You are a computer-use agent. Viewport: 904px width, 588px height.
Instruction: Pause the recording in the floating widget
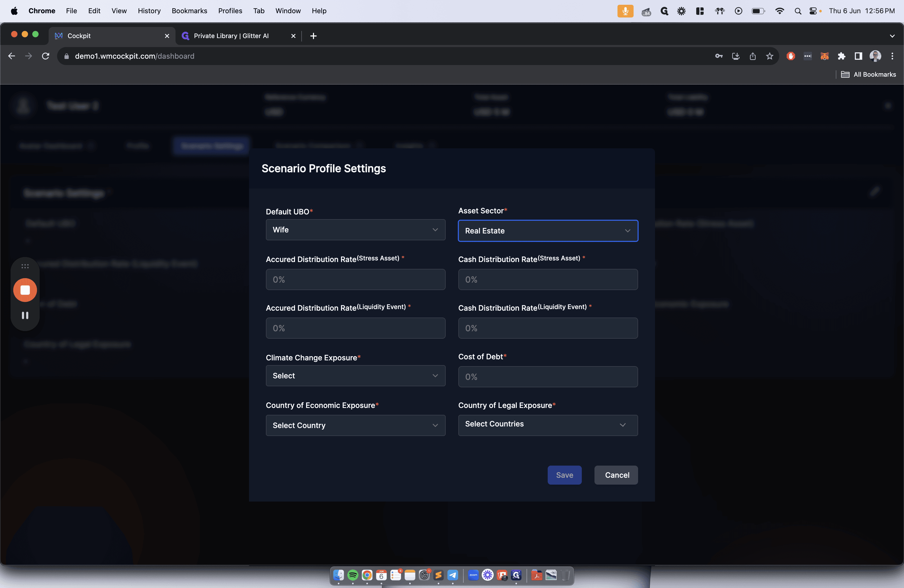[25, 315]
